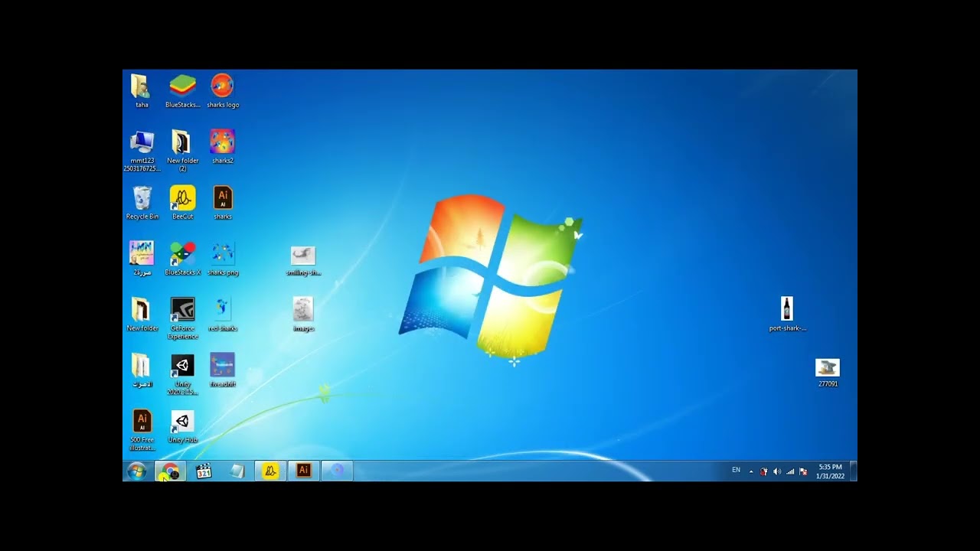Select the Unity 2020 editor shortcut

[182, 373]
